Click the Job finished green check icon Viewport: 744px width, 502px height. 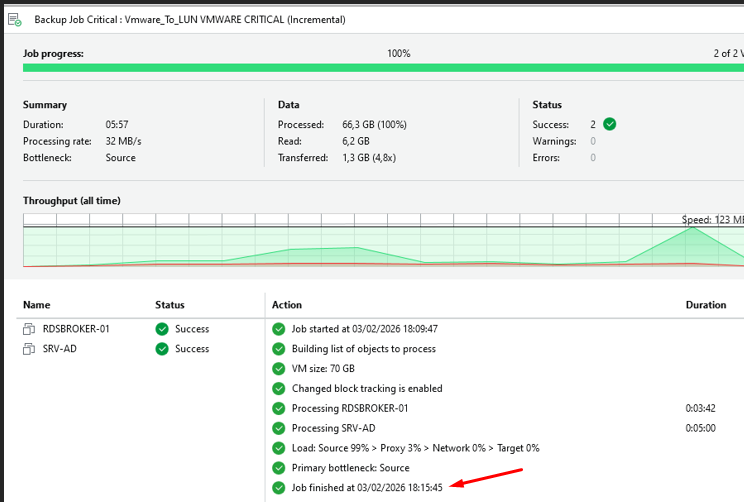tap(279, 488)
